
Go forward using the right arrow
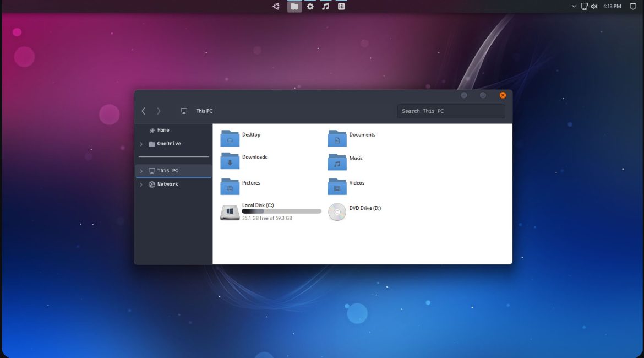click(x=159, y=111)
